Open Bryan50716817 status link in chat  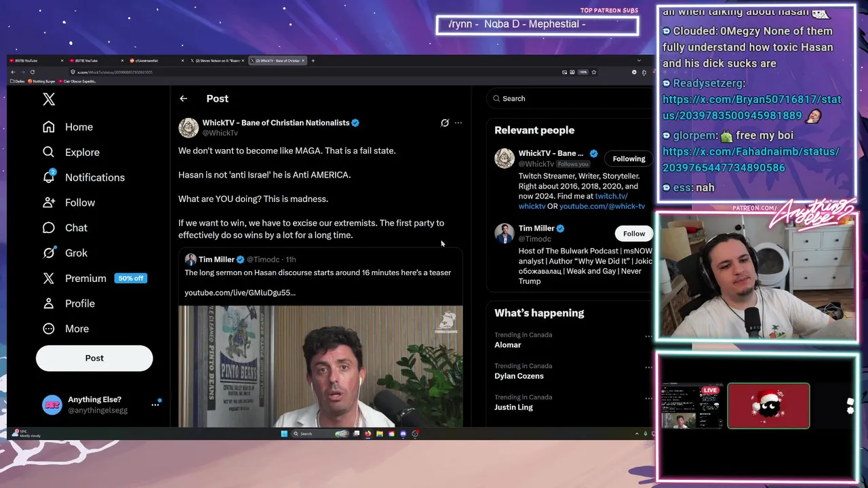click(751, 108)
